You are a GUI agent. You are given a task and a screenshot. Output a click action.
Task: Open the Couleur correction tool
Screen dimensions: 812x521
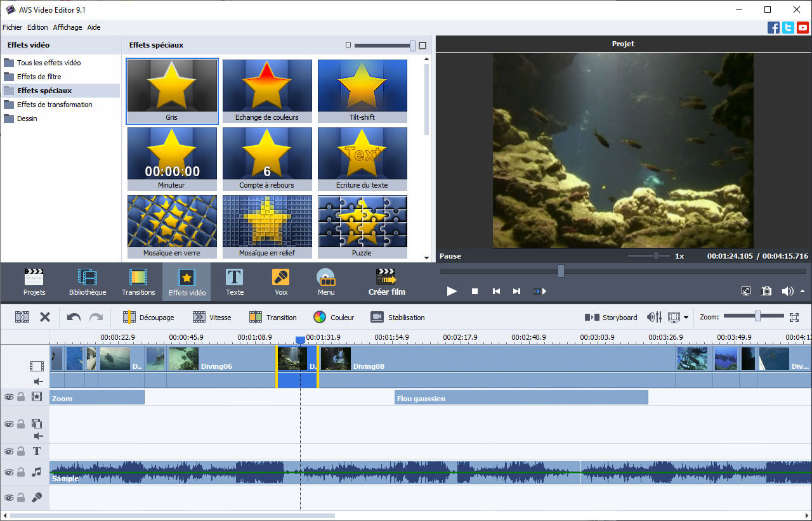coord(334,317)
